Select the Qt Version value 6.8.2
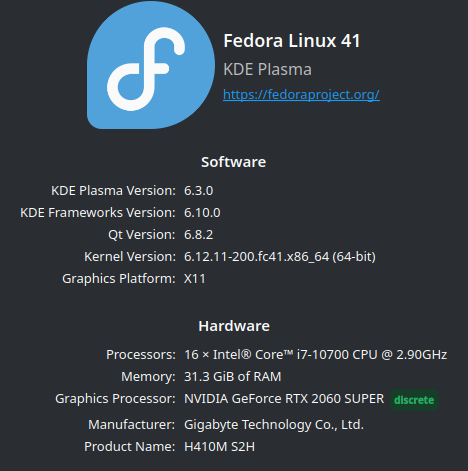 pos(199,235)
